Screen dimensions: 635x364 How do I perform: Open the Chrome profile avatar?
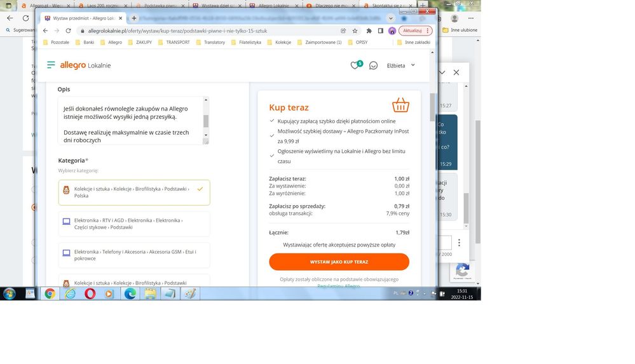[392, 30]
